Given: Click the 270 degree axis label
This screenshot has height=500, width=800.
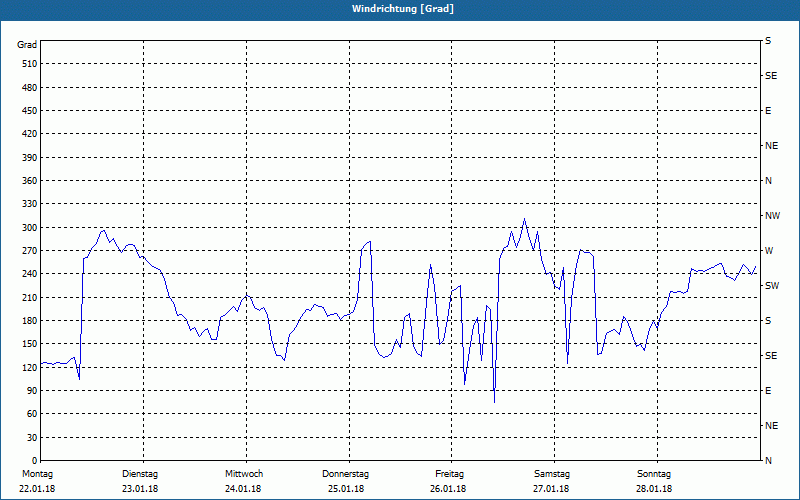Looking at the screenshot, I should click(30, 251).
